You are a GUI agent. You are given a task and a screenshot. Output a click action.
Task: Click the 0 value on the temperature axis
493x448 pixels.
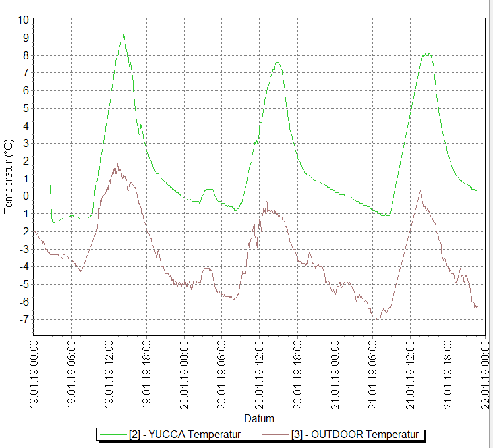tap(26, 196)
